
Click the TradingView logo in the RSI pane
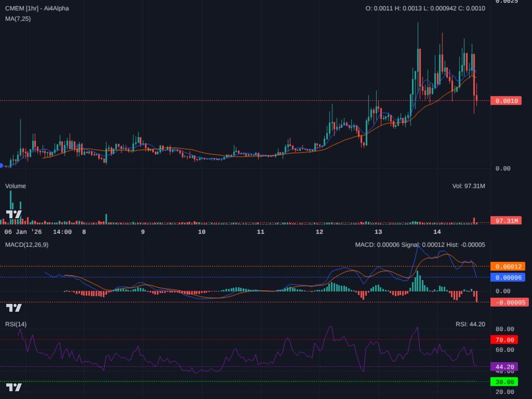tap(14, 387)
